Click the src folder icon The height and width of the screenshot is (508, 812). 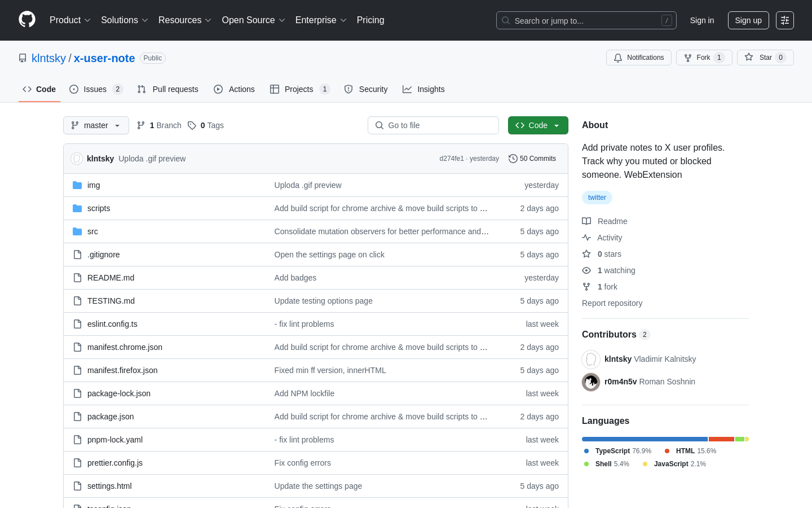(x=77, y=231)
